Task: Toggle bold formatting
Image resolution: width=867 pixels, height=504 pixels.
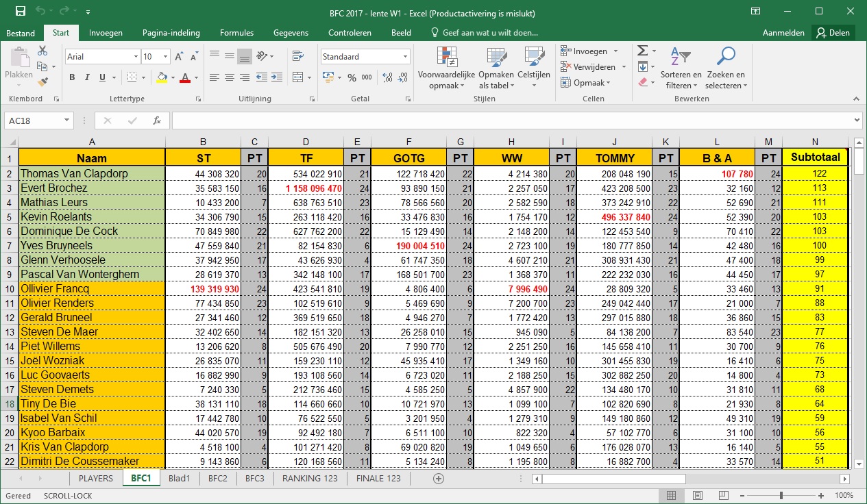Action: pyautogui.click(x=72, y=77)
